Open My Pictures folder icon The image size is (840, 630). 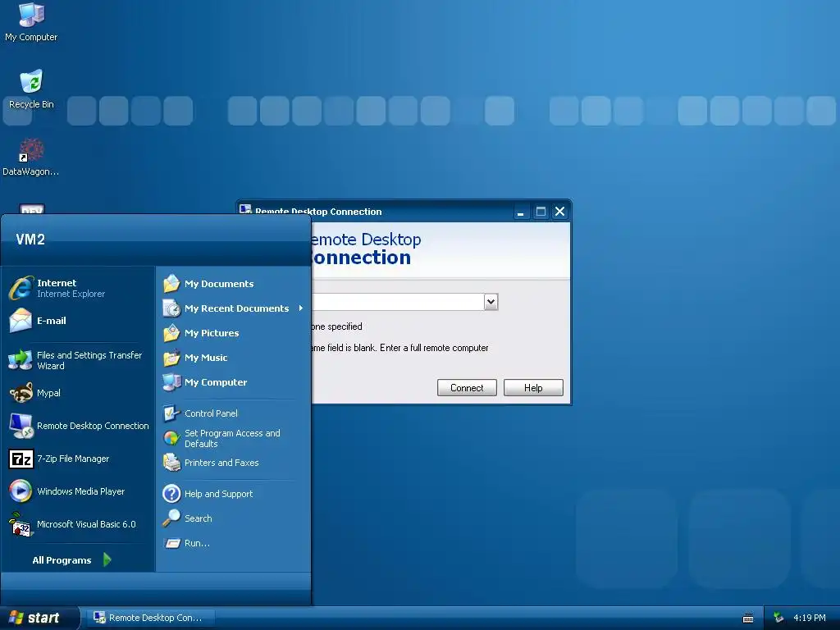click(171, 333)
